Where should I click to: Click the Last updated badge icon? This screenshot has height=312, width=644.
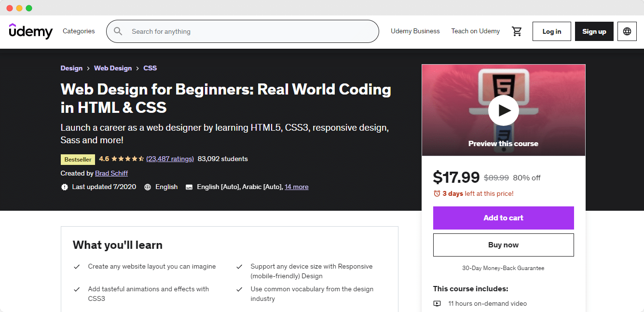(x=65, y=187)
